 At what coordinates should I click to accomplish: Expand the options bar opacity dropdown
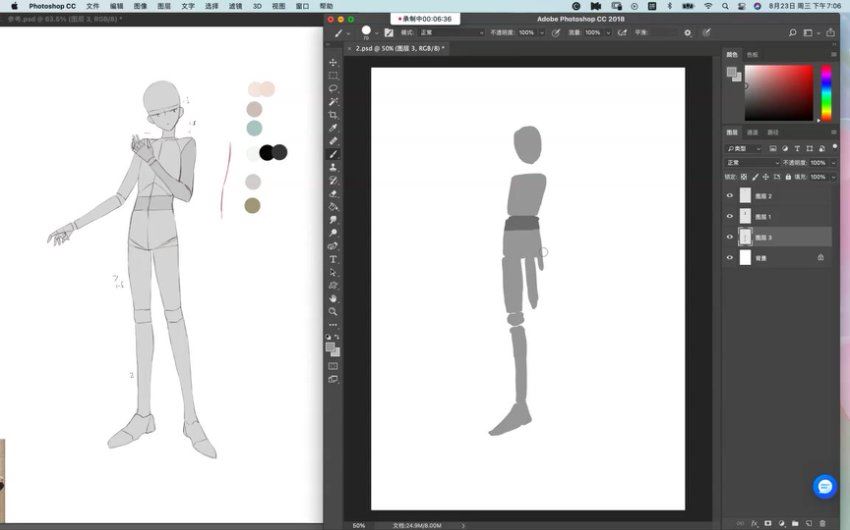point(542,33)
